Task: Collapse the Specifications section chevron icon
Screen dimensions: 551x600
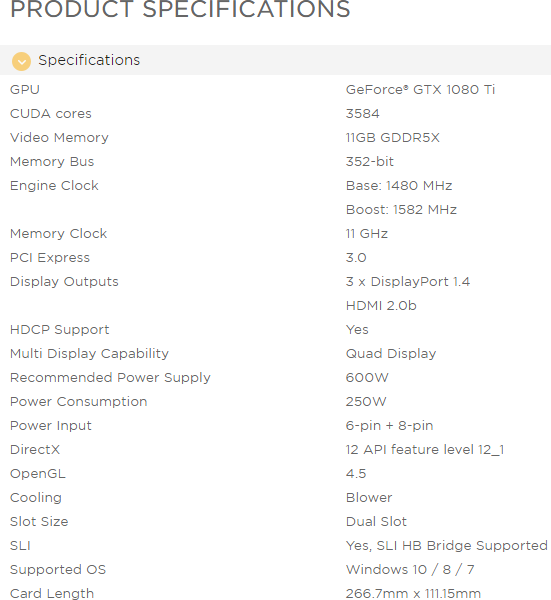Action: click(x=21, y=61)
